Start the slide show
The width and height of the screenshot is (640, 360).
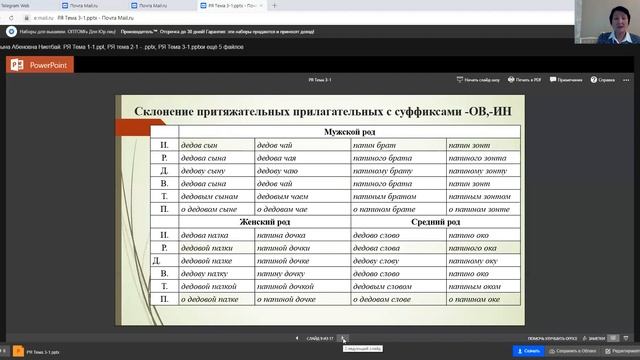click(478, 80)
